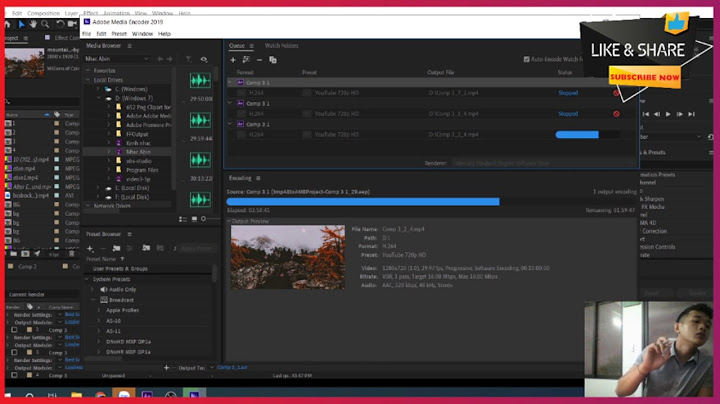
Task: Import presets icon in Preset Browser
Action: pyautogui.click(x=146, y=248)
